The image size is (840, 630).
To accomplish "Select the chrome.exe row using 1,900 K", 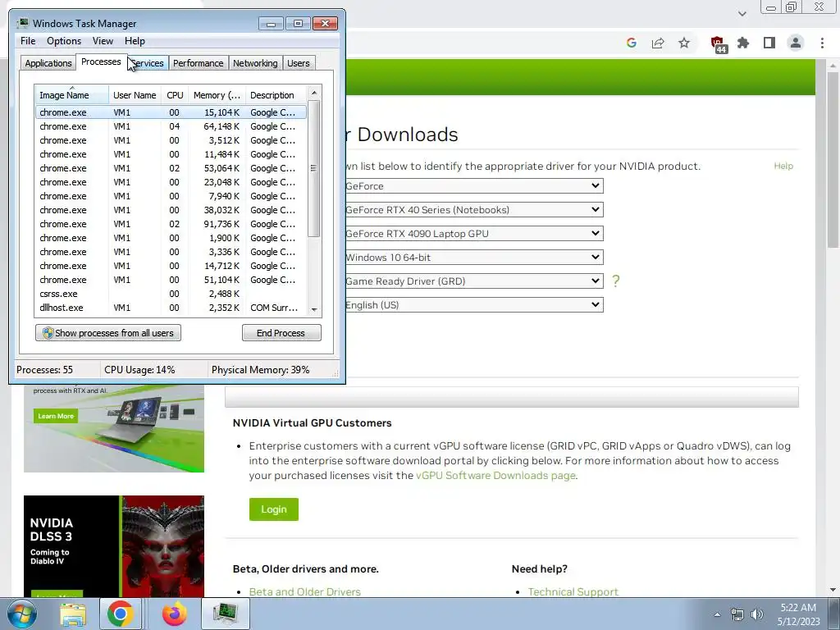I will [171, 238].
